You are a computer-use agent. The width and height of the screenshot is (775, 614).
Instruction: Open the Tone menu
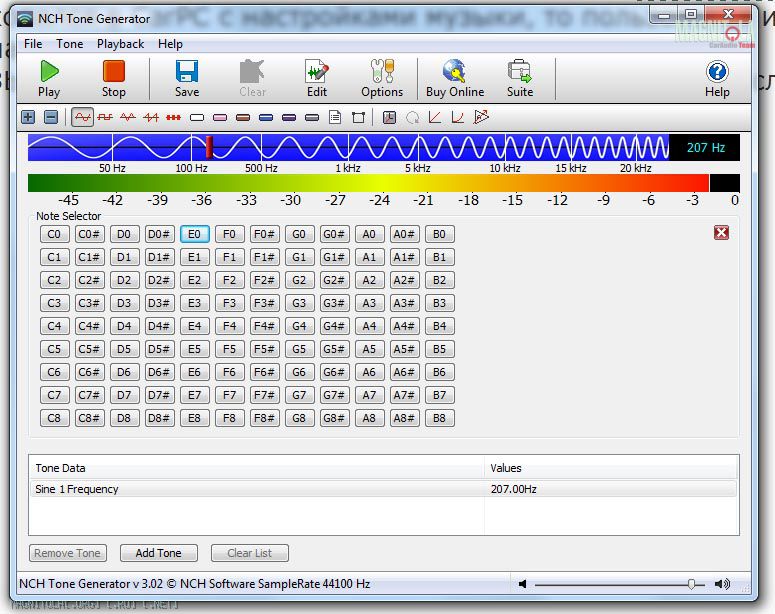pos(70,44)
